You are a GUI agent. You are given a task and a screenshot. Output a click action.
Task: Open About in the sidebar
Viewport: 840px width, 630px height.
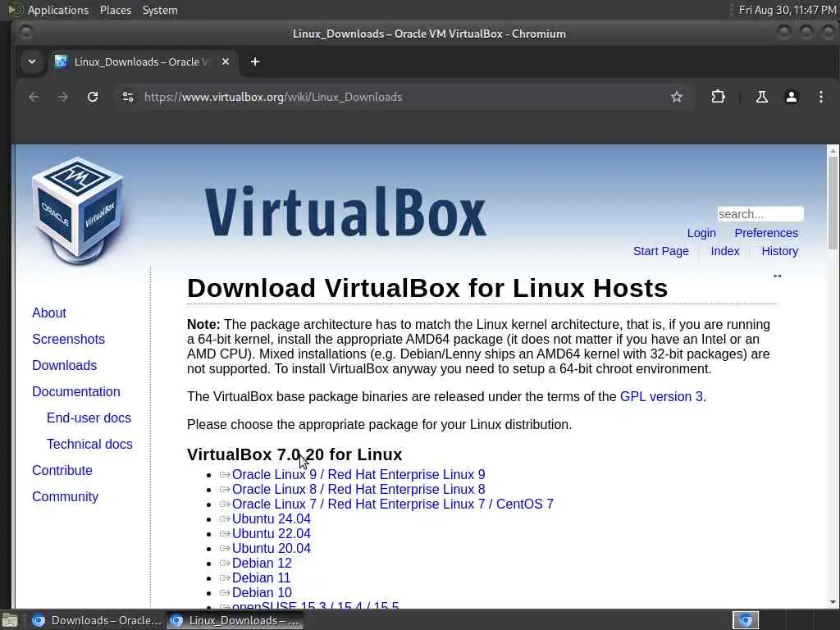click(48, 313)
